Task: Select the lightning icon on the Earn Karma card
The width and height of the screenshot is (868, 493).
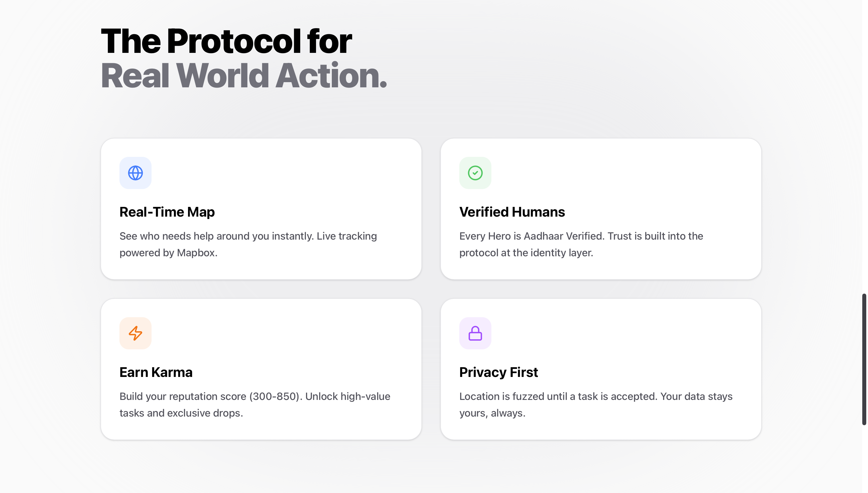Action: tap(135, 333)
